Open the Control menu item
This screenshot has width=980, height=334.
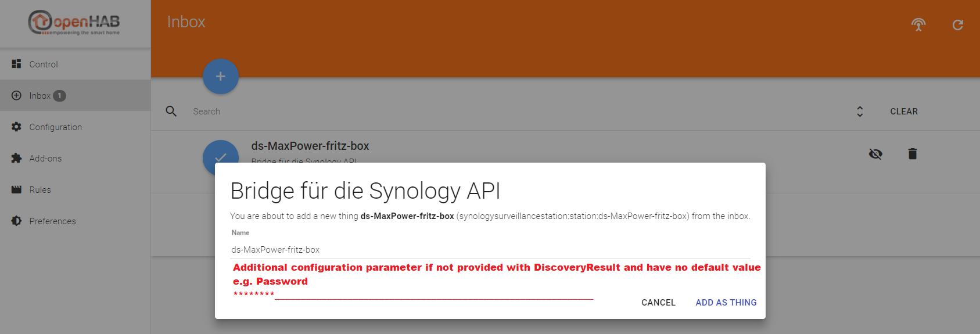pos(44,64)
